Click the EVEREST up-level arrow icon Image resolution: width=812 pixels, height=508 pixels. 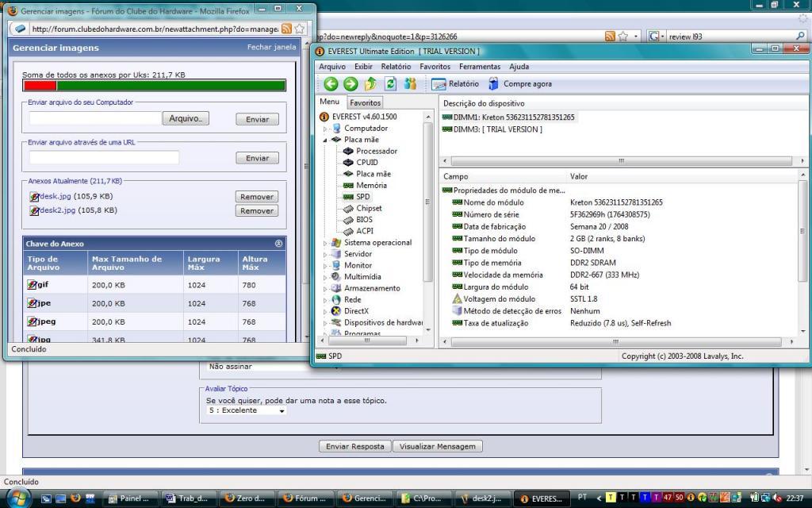tap(370, 83)
